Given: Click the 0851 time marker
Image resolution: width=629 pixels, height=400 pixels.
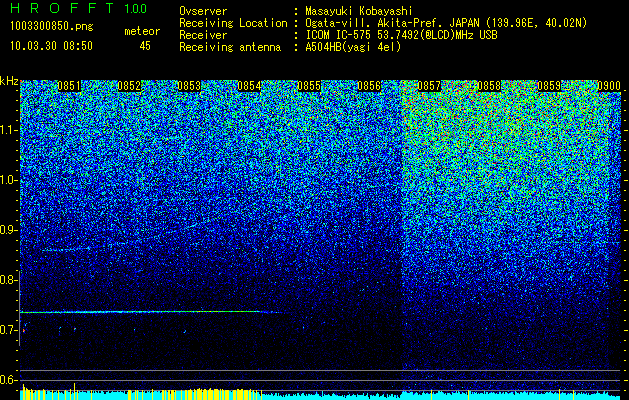Looking at the screenshot, I should coord(69,86).
